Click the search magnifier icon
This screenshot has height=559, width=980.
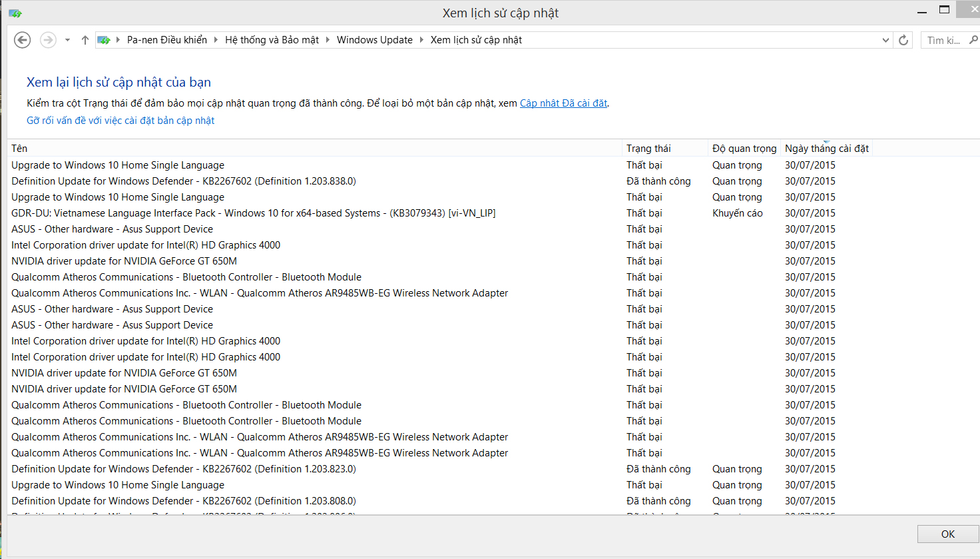[973, 40]
